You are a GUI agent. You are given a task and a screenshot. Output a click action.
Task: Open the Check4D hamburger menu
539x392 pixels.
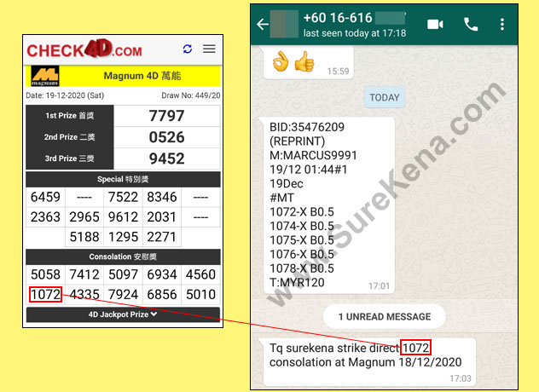pyautogui.click(x=209, y=49)
